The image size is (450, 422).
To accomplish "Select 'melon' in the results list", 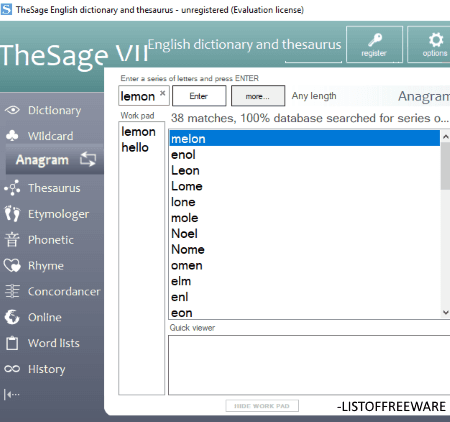I will click(x=305, y=138).
